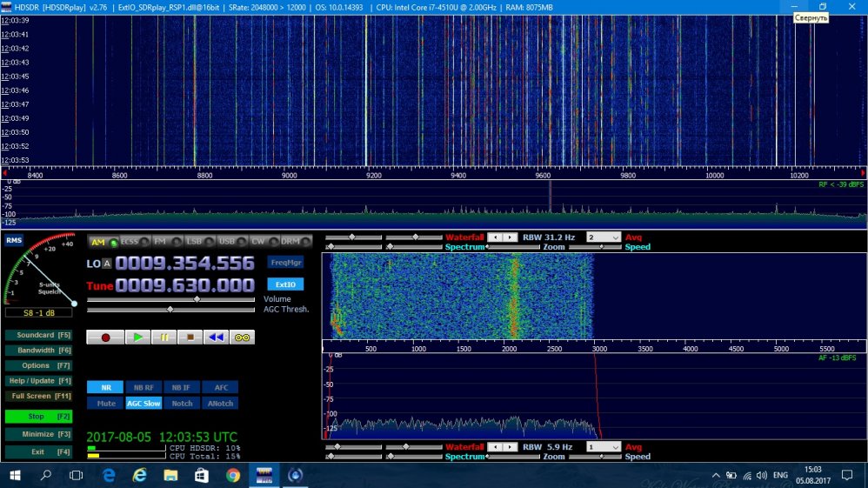Toggle the NB IF noise blanker

click(x=181, y=387)
